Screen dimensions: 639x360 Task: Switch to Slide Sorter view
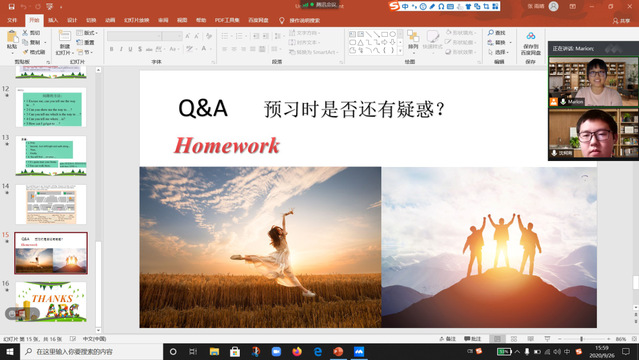514,339
